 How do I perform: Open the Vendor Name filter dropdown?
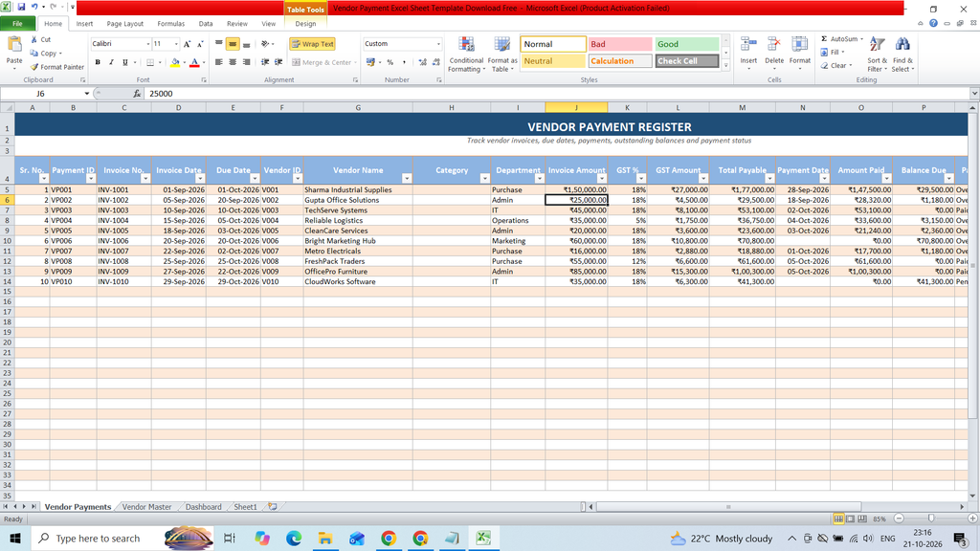[x=406, y=179]
